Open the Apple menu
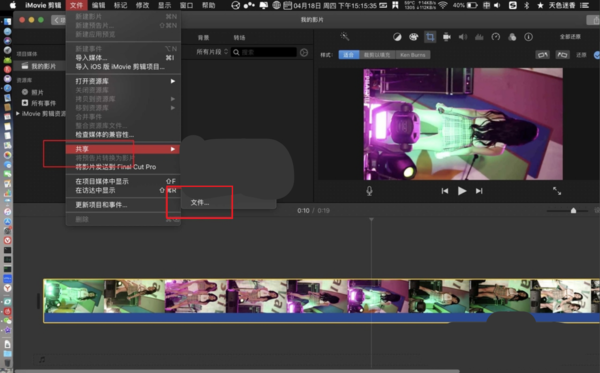The image size is (600, 373). [13, 5]
